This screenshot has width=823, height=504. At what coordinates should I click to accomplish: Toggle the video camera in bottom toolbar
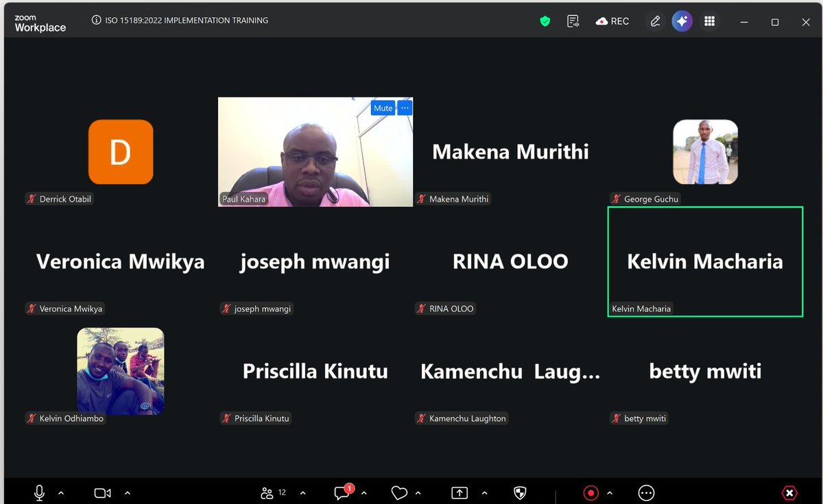102,492
